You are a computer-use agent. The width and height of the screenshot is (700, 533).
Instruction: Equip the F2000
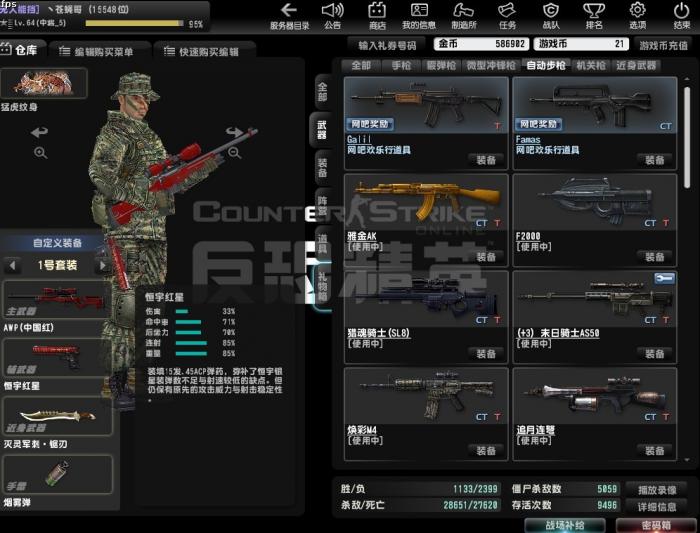[x=654, y=257]
